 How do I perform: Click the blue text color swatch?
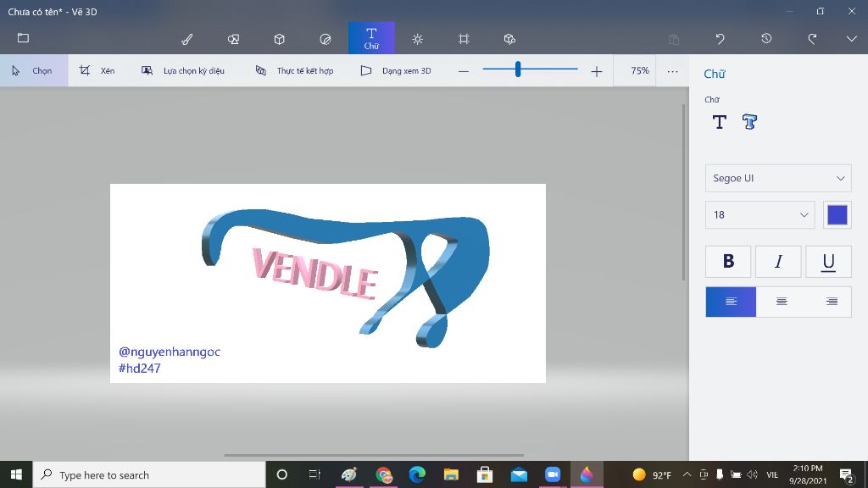click(x=837, y=214)
